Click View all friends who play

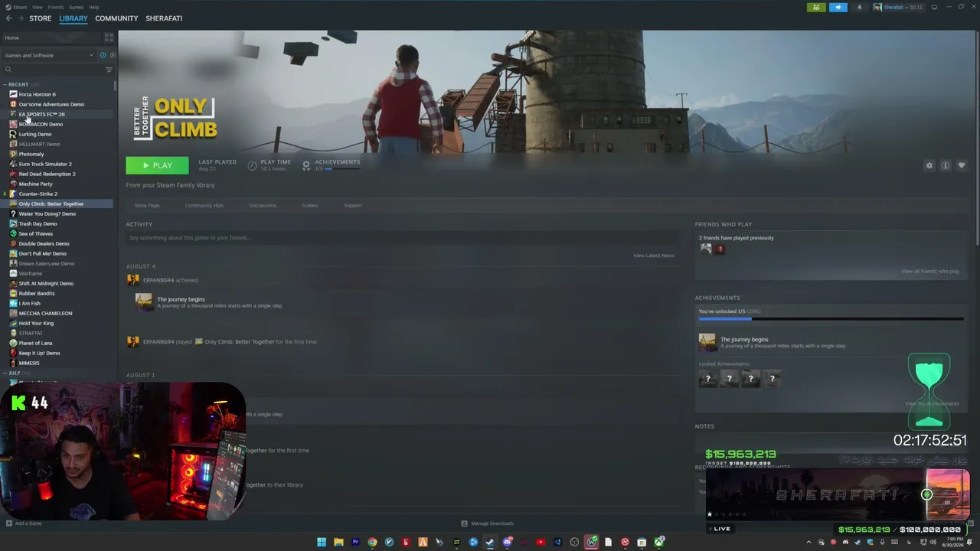point(930,271)
